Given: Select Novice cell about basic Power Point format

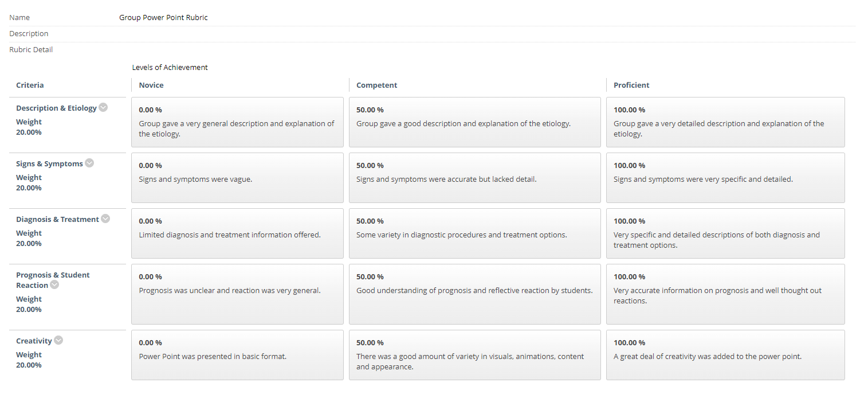Looking at the screenshot, I should pos(237,355).
